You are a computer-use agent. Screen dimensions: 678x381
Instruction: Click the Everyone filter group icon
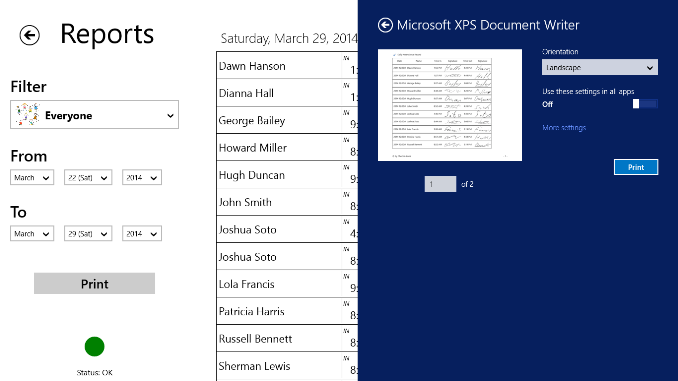[27, 115]
